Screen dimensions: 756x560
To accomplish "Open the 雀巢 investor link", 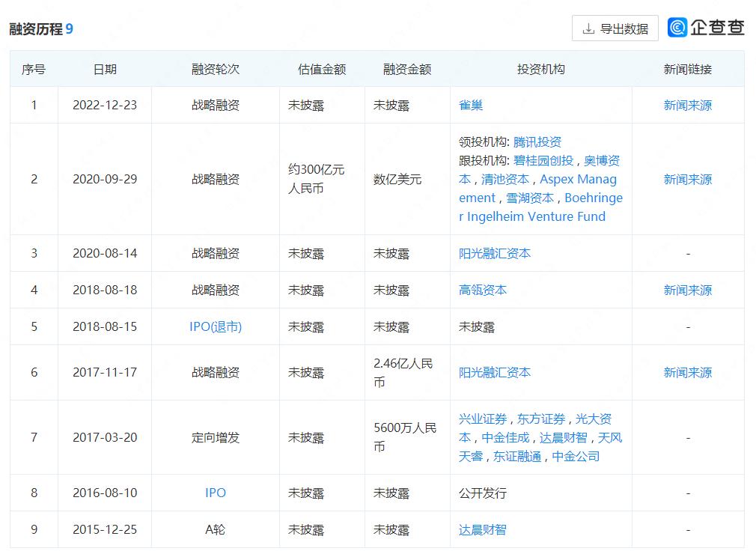I will [x=471, y=105].
